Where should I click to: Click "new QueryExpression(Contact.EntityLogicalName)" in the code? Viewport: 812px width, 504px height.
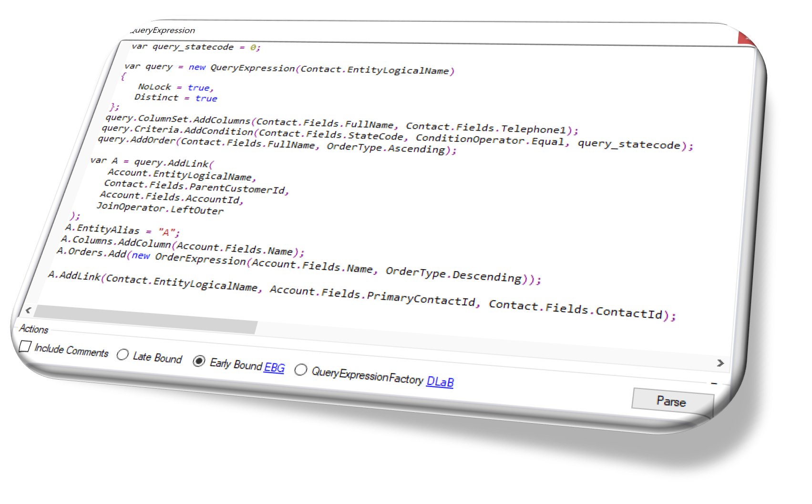(x=322, y=69)
